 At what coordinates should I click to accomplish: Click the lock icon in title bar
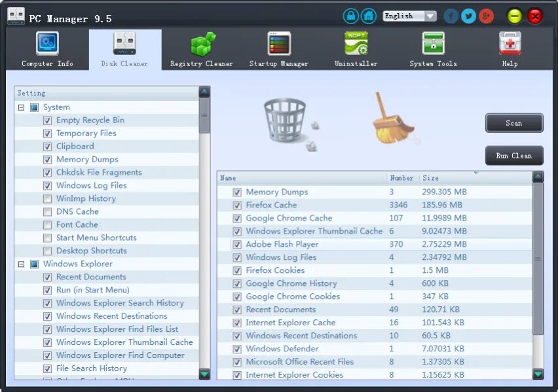[x=351, y=16]
